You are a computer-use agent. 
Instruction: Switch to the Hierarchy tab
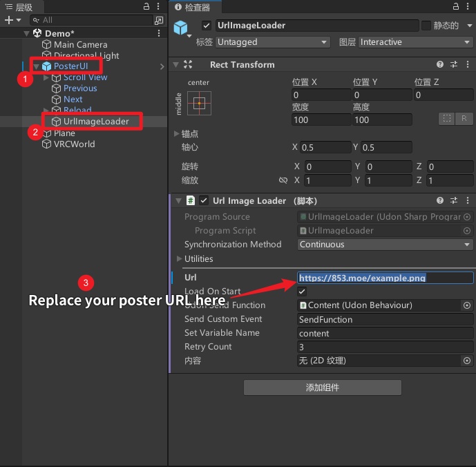click(x=23, y=7)
